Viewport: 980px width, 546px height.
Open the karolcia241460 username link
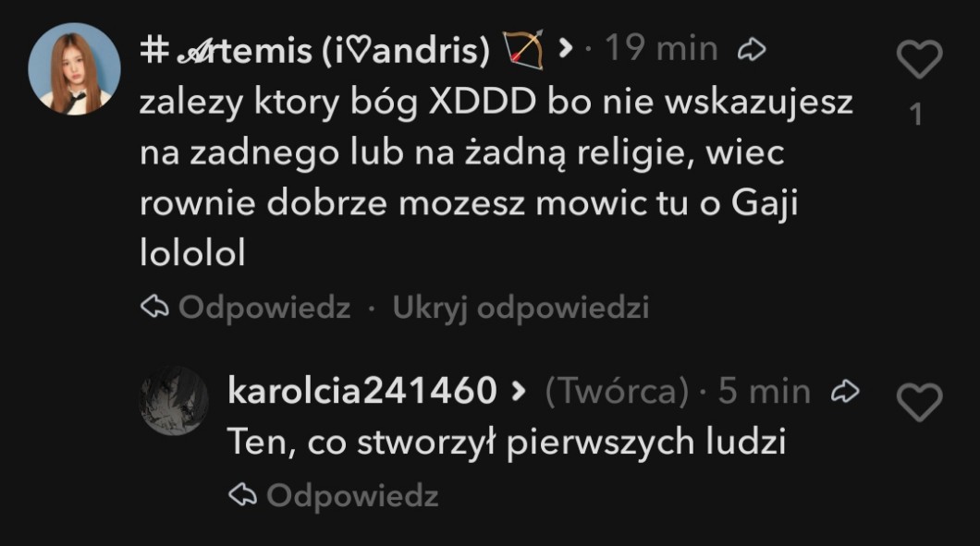pos(362,391)
